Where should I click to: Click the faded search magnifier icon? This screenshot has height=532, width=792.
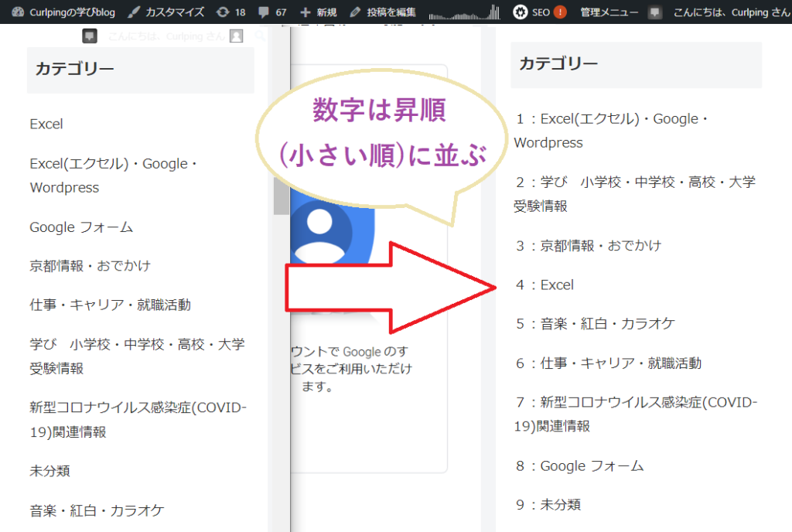[x=260, y=36]
